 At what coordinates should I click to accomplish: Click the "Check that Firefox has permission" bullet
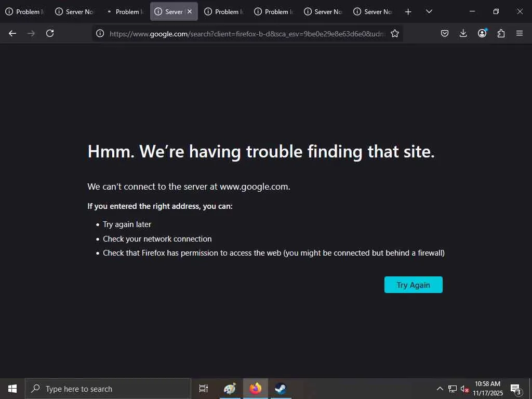point(273,253)
